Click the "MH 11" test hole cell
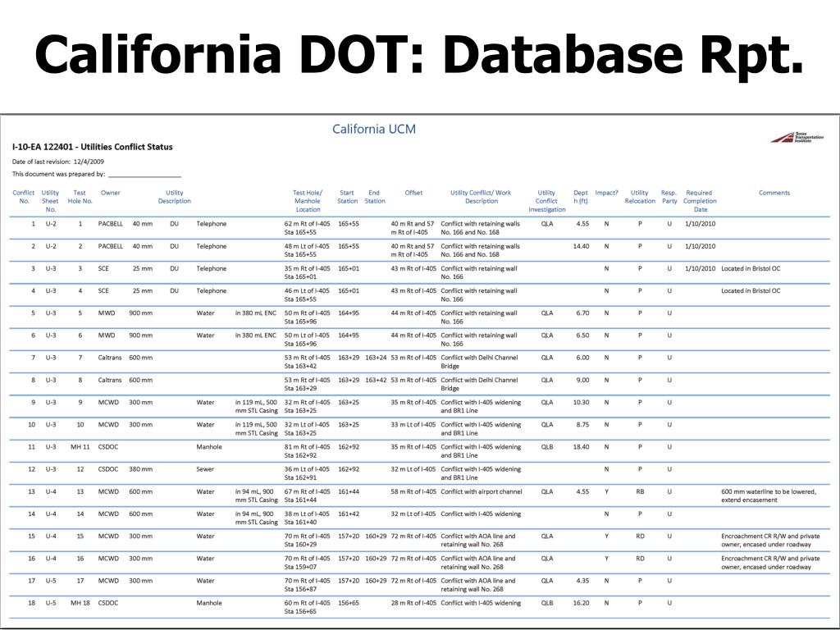The width and height of the screenshot is (840, 630). 80,447
